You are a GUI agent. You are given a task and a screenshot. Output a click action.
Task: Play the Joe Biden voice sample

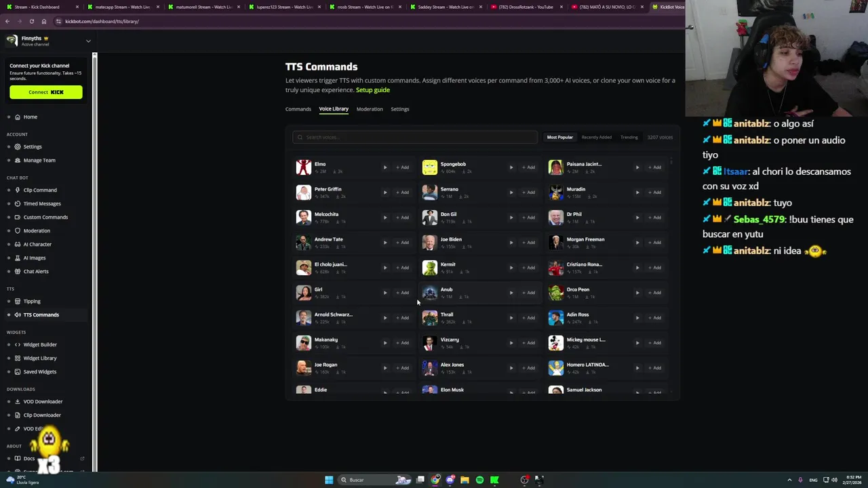click(x=511, y=243)
